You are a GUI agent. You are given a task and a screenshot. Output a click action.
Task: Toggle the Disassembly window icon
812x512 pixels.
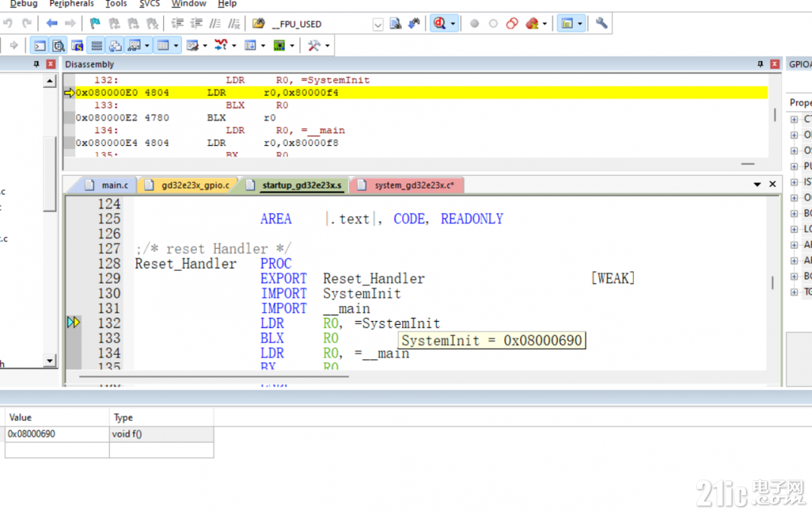click(x=59, y=46)
